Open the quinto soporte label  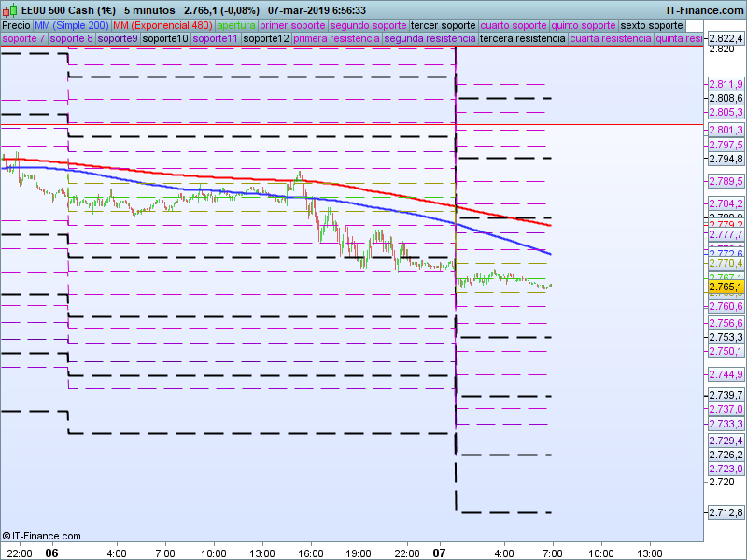(x=583, y=25)
